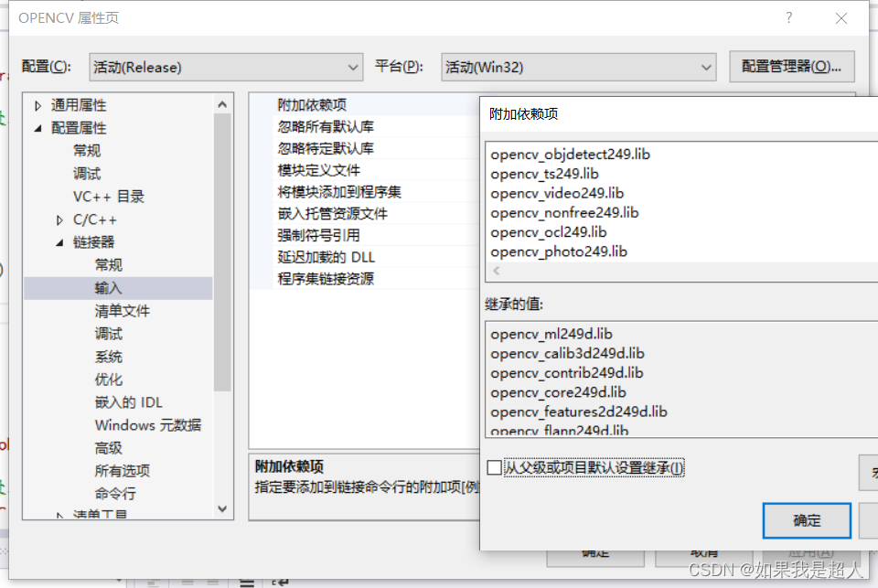Screen dimensions: 878x588
Task: Select 延迟加载的 DLL property row
Action: point(365,257)
